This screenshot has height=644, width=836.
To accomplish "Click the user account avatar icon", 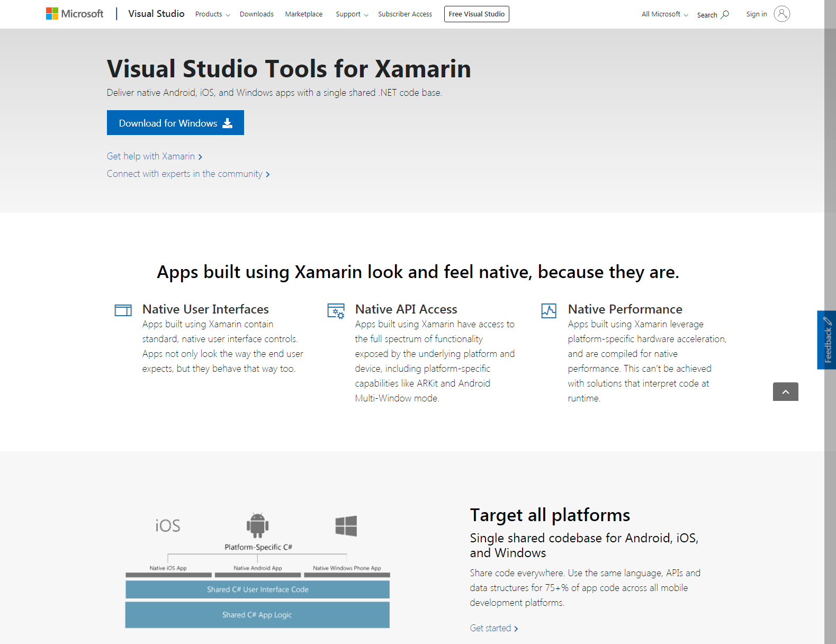I will [x=782, y=14].
